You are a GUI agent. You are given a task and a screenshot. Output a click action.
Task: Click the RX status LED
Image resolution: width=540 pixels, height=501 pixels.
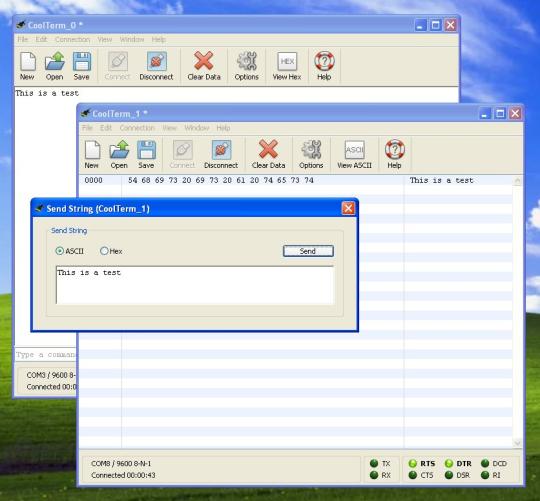tap(374, 475)
